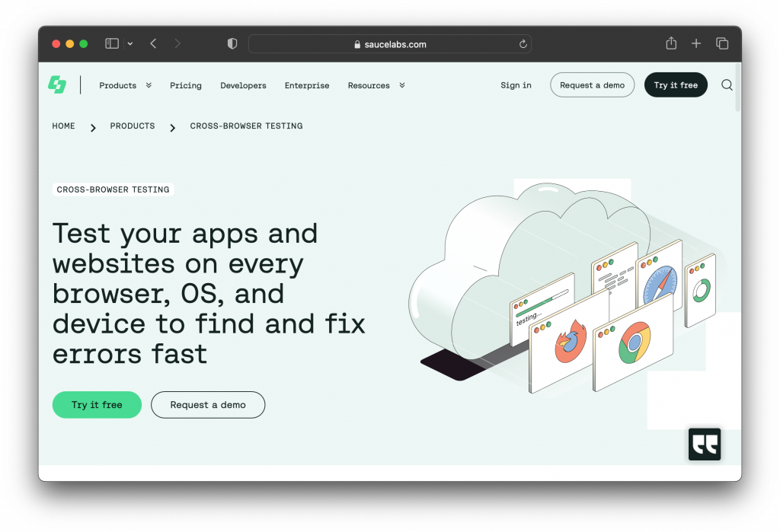Expand the Resources menu chevron
This screenshot has height=532, width=780.
point(402,85)
